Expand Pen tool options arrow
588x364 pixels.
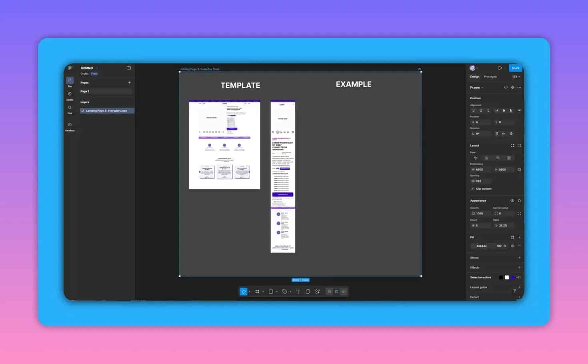point(290,292)
